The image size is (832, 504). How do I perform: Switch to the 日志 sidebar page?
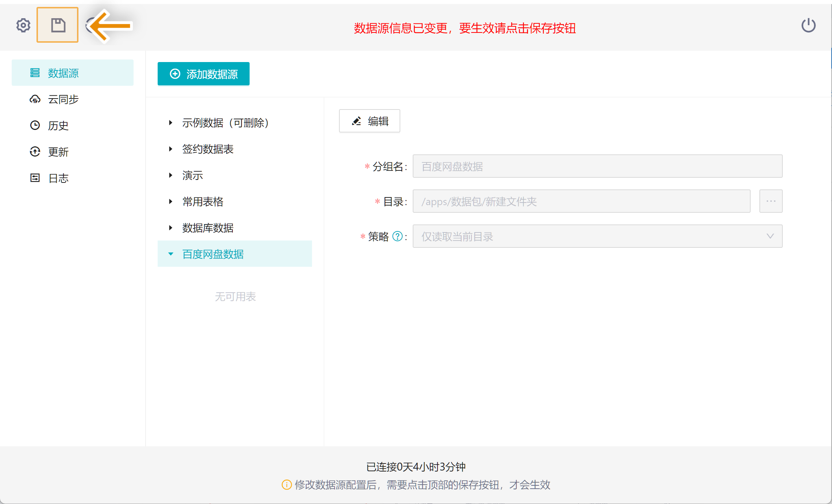(58, 178)
